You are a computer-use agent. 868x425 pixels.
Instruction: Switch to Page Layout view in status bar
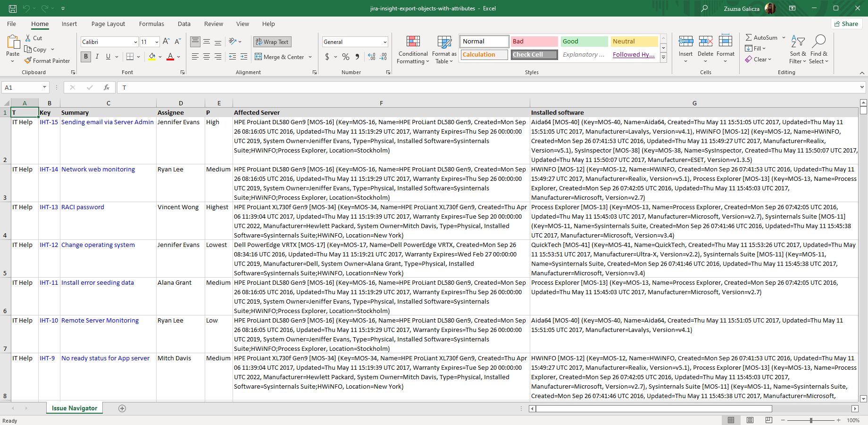click(750, 420)
